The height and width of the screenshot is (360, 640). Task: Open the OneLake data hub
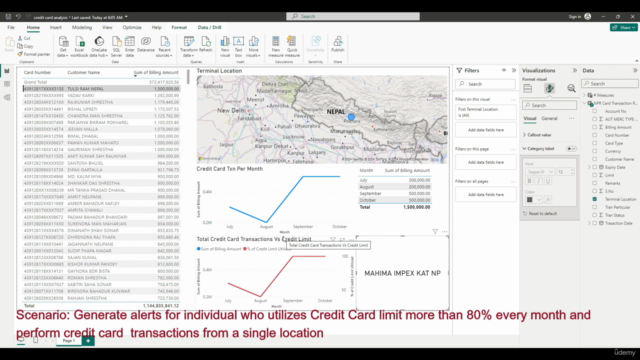(x=99, y=47)
